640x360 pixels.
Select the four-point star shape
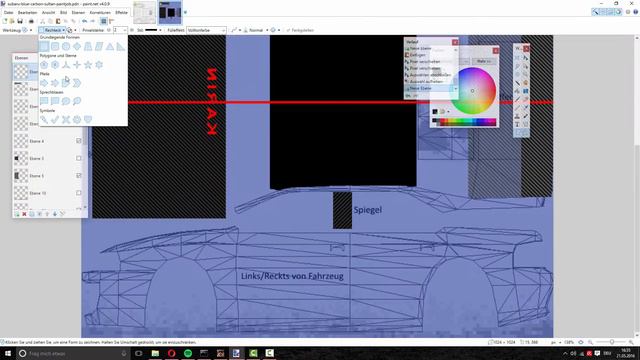[x=77, y=65]
